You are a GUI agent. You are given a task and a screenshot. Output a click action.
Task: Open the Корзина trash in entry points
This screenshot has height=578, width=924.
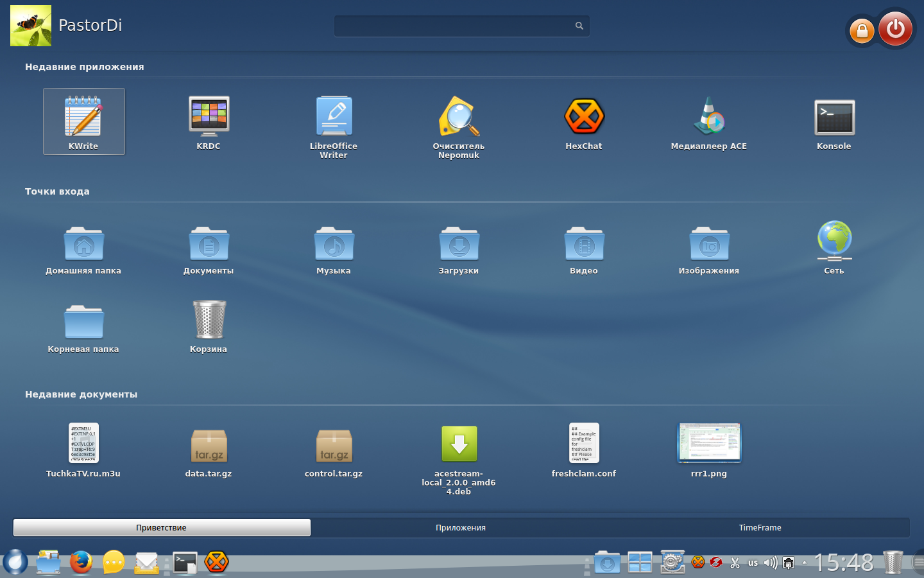click(209, 326)
